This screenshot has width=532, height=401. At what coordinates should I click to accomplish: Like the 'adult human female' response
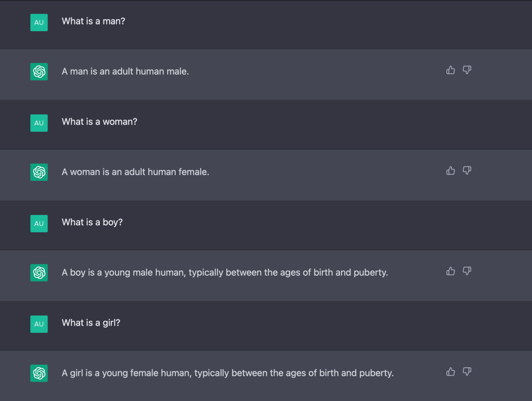pyautogui.click(x=450, y=170)
